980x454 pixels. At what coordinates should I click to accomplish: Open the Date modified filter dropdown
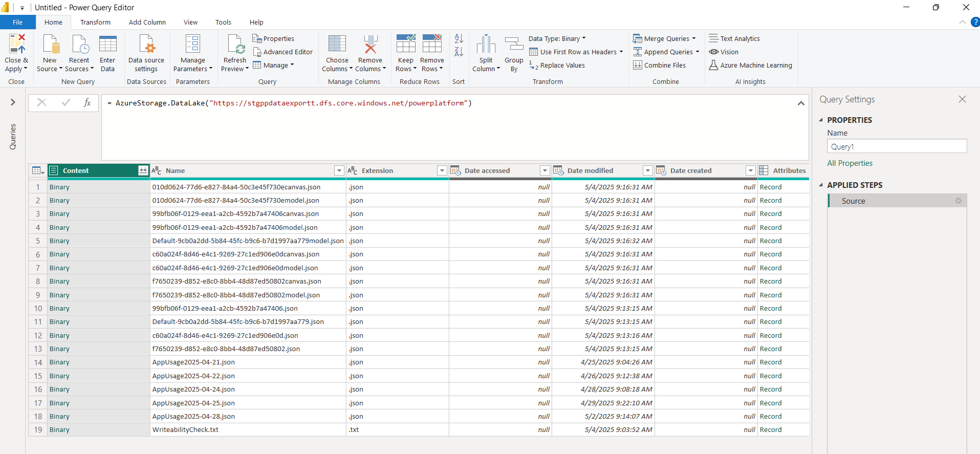pos(647,170)
